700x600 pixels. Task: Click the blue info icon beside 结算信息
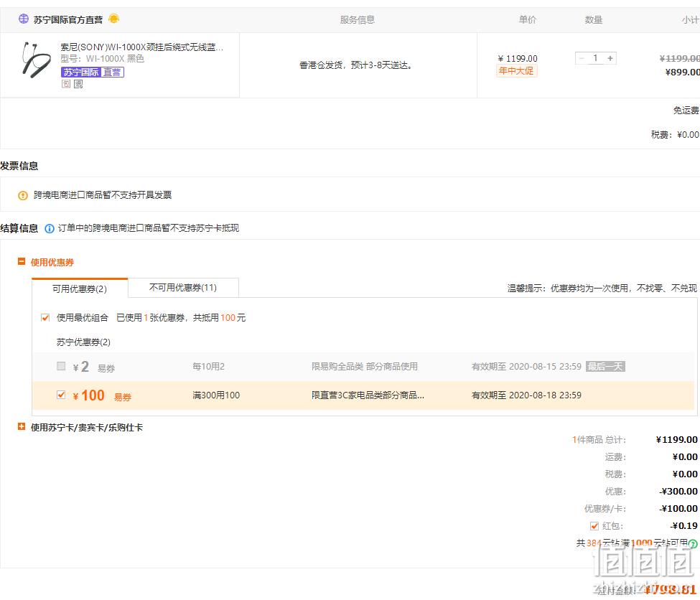50,228
